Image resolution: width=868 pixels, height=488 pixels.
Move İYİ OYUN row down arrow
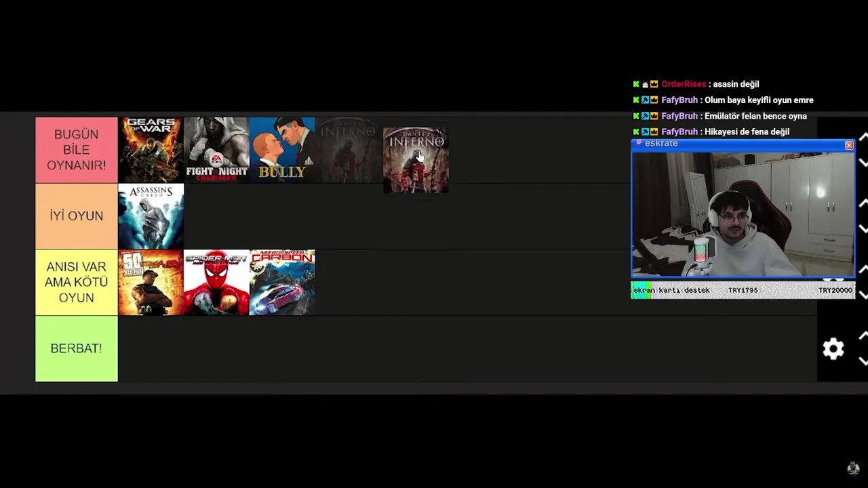[863, 229]
